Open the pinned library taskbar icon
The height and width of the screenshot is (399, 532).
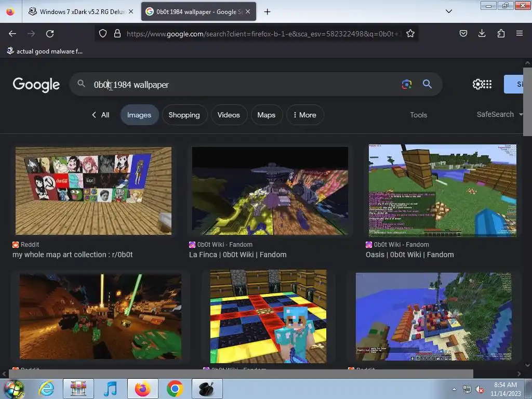78,389
